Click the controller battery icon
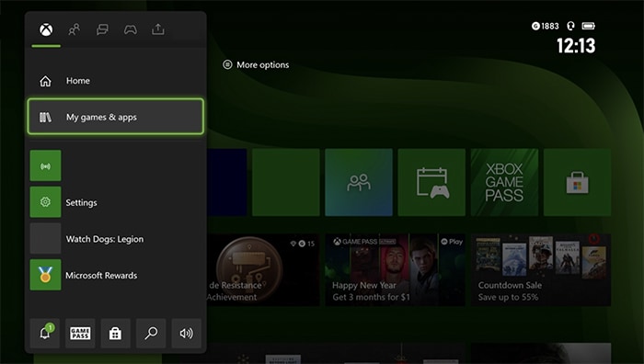The height and width of the screenshot is (364, 644). coord(588,27)
